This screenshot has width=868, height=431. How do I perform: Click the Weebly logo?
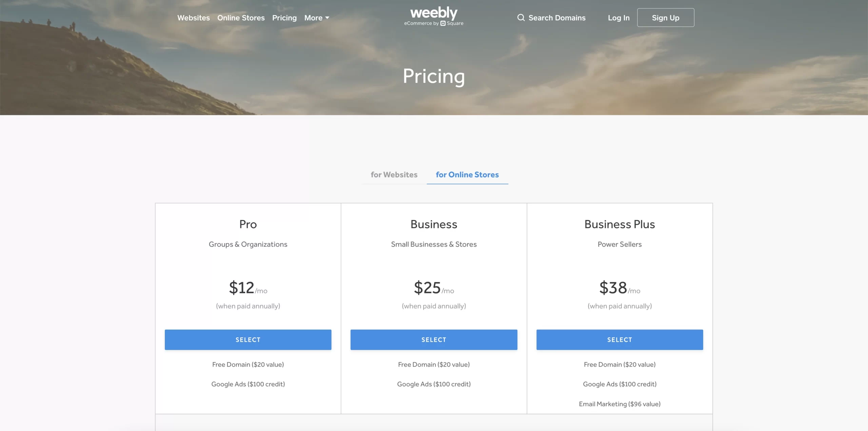(434, 14)
